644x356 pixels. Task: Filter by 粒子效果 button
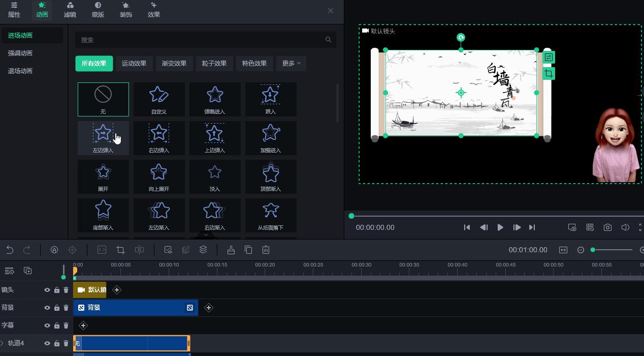pos(214,63)
